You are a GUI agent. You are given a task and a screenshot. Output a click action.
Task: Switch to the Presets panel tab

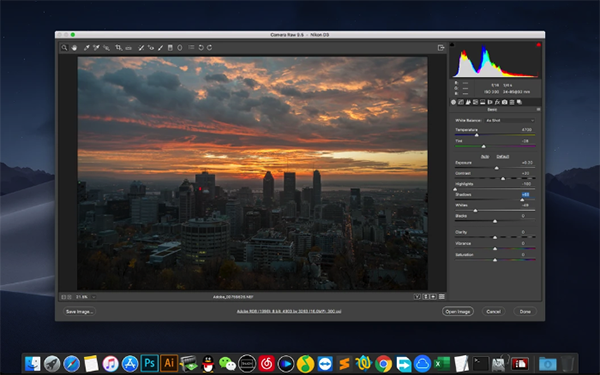512,102
